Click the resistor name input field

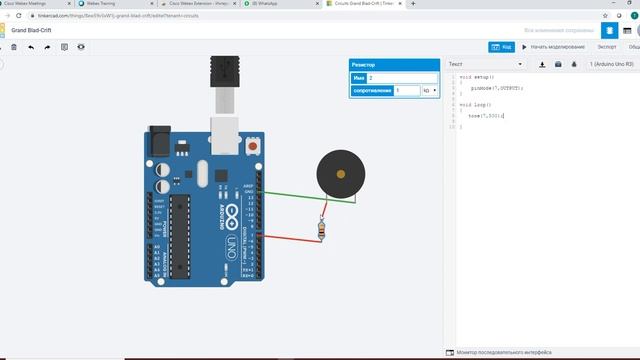click(x=402, y=78)
